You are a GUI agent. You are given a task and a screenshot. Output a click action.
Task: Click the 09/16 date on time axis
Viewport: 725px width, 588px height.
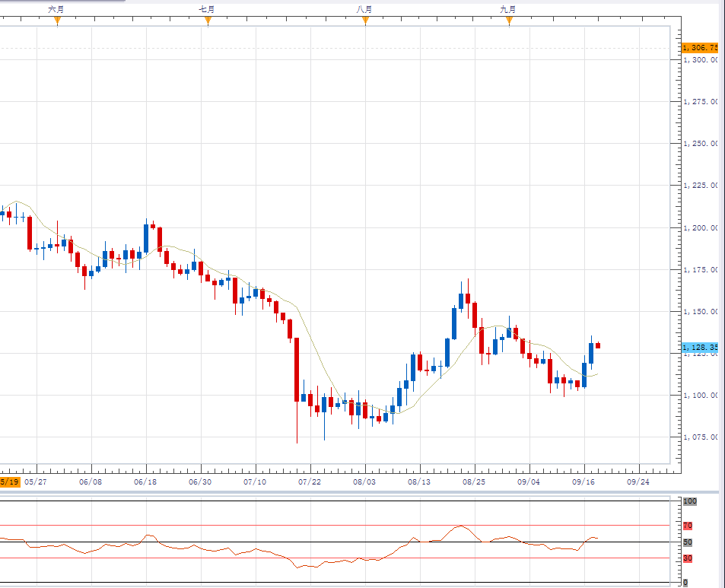pyautogui.click(x=583, y=482)
